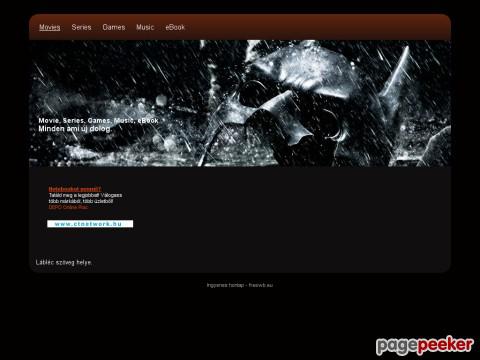Click empty brown navigation bar area
This screenshot has height=360, width=480.
[317, 27]
